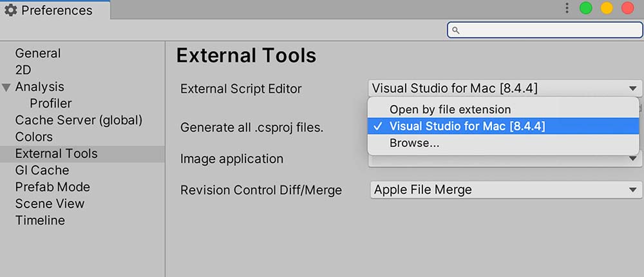This screenshot has width=644, height=277.
Task: Click the preferences search input field
Action: (x=547, y=30)
